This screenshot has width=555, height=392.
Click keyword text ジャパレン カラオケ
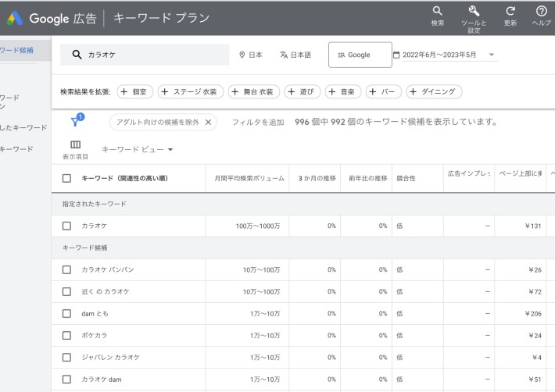(110, 358)
